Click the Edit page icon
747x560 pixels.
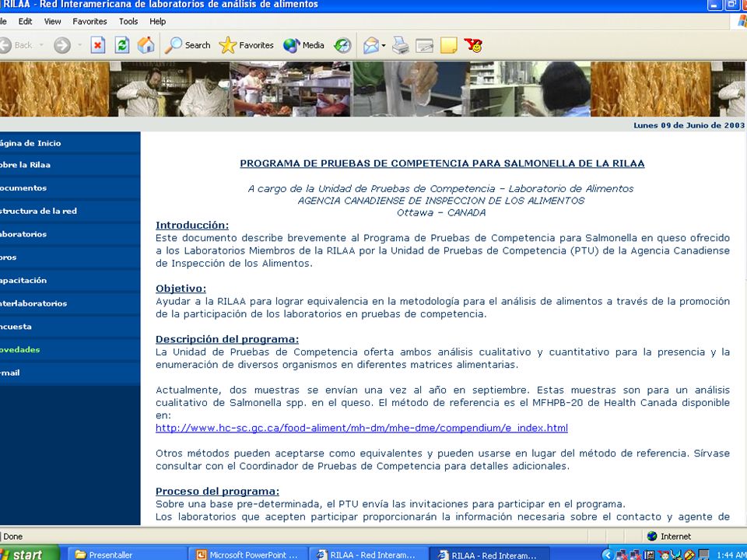pos(424,46)
